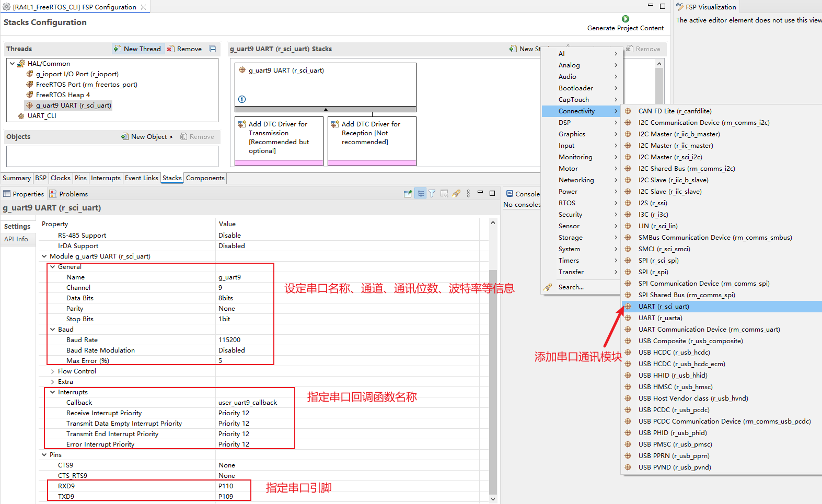
Task: Maximize the Properties panel
Action: point(492,193)
